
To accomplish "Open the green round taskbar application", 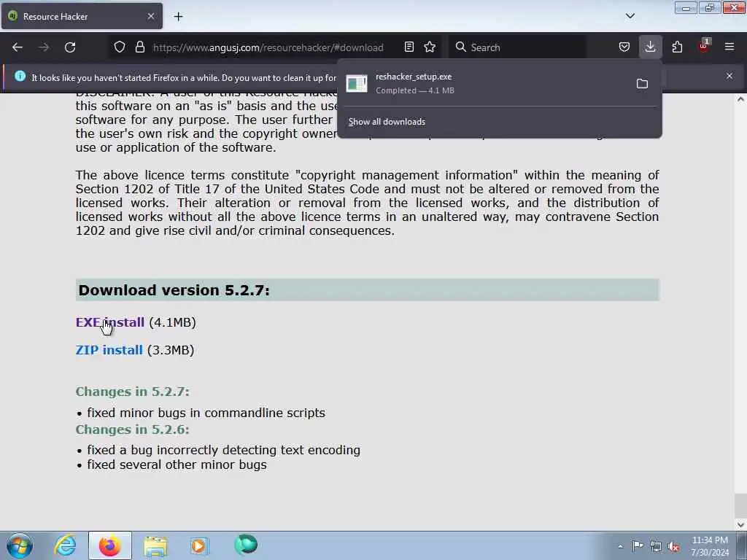I will click(x=246, y=545).
